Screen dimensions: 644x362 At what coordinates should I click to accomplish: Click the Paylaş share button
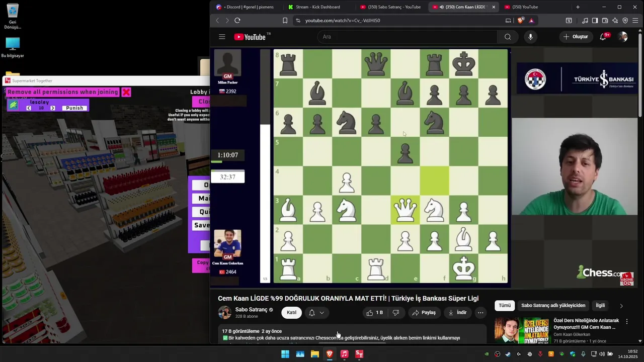[424, 313]
